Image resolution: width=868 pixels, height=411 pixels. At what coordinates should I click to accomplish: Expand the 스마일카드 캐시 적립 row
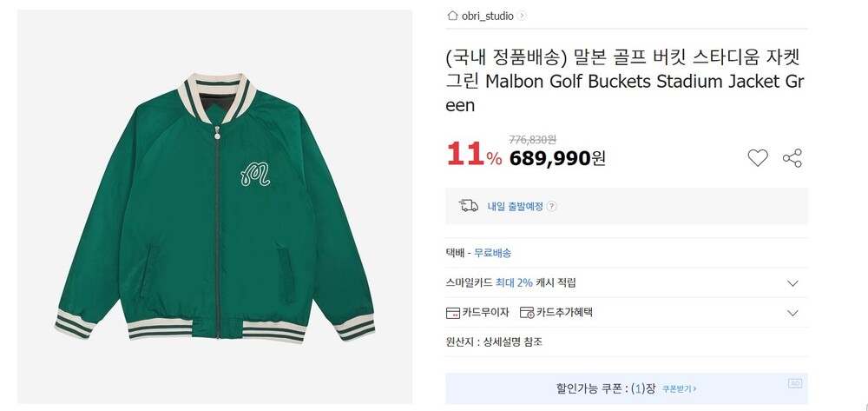[792, 283]
